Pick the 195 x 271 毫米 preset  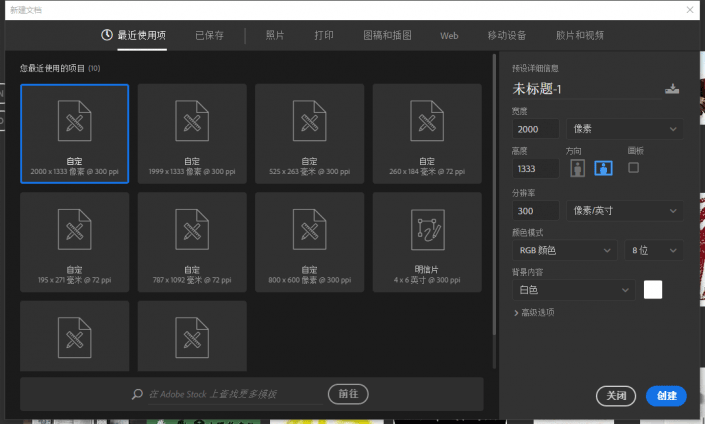(75, 242)
